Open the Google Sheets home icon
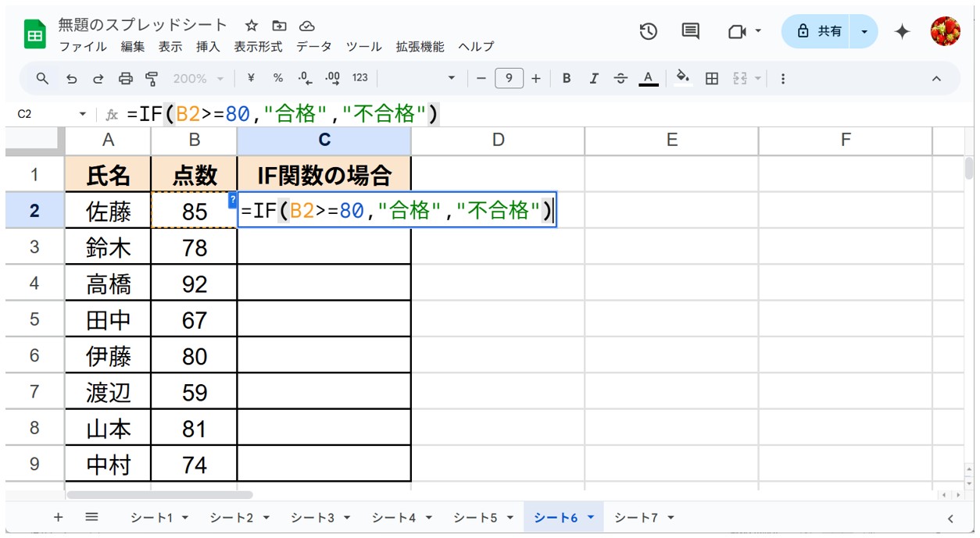Screen dimensions: 980x538 [x=34, y=35]
